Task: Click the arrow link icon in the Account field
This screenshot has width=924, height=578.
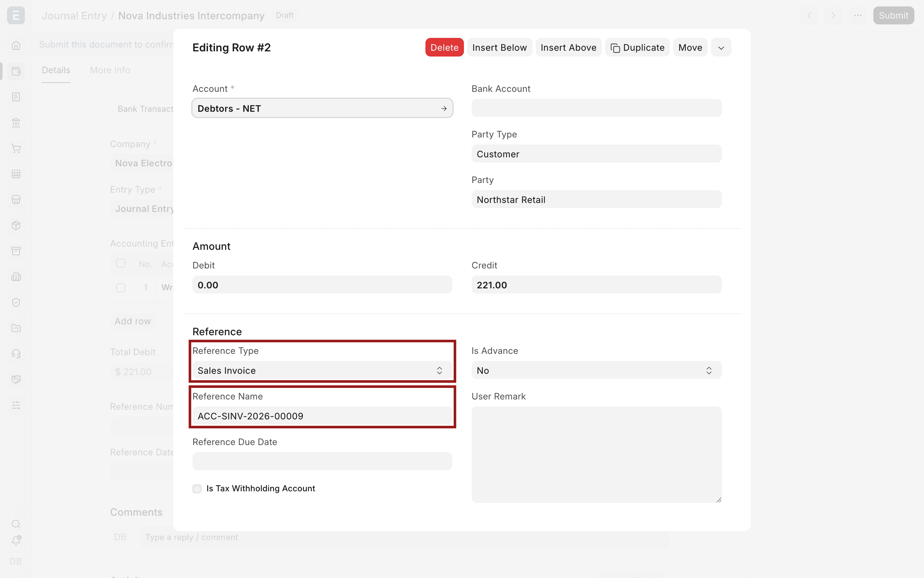Action: (444, 109)
